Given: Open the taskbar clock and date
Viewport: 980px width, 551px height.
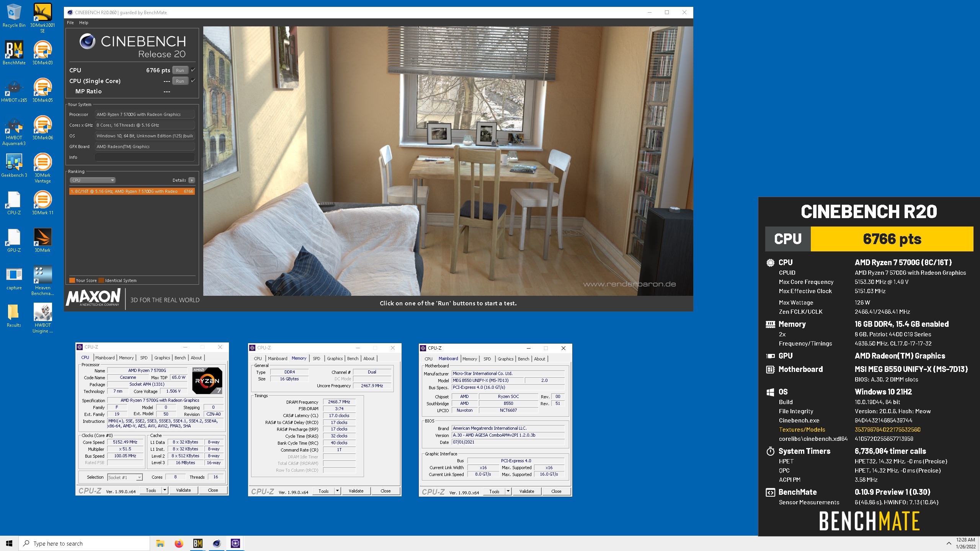Looking at the screenshot, I should point(965,543).
